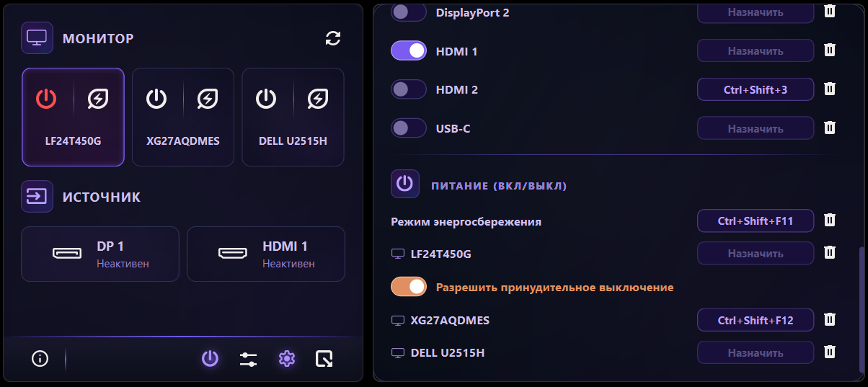The image size is (868, 387).
Task: Select the DP 1 source card
Action: point(100,254)
